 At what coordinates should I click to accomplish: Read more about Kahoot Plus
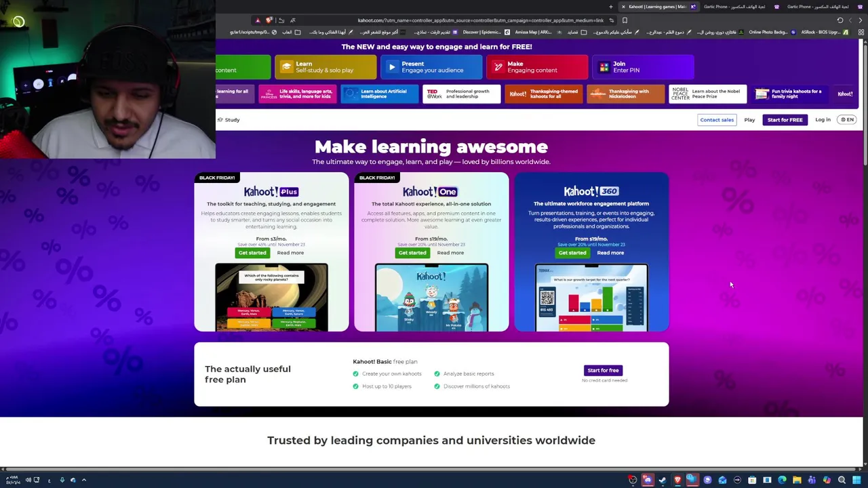point(290,253)
